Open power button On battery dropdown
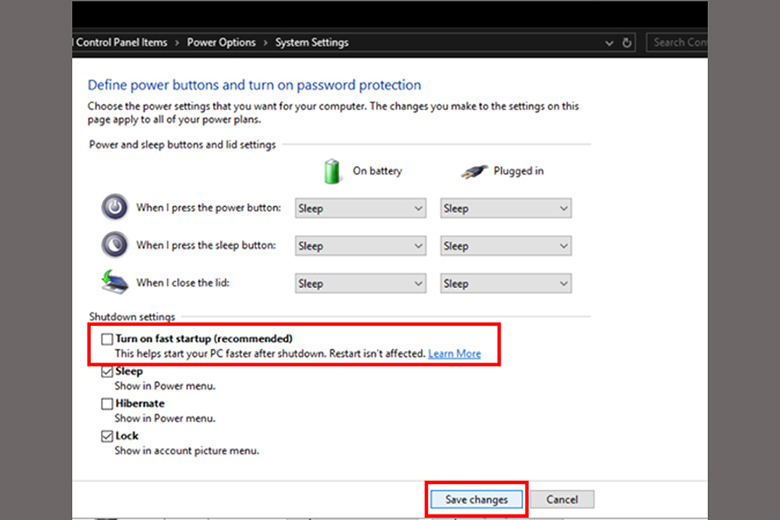The width and height of the screenshot is (780, 520). point(361,209)
